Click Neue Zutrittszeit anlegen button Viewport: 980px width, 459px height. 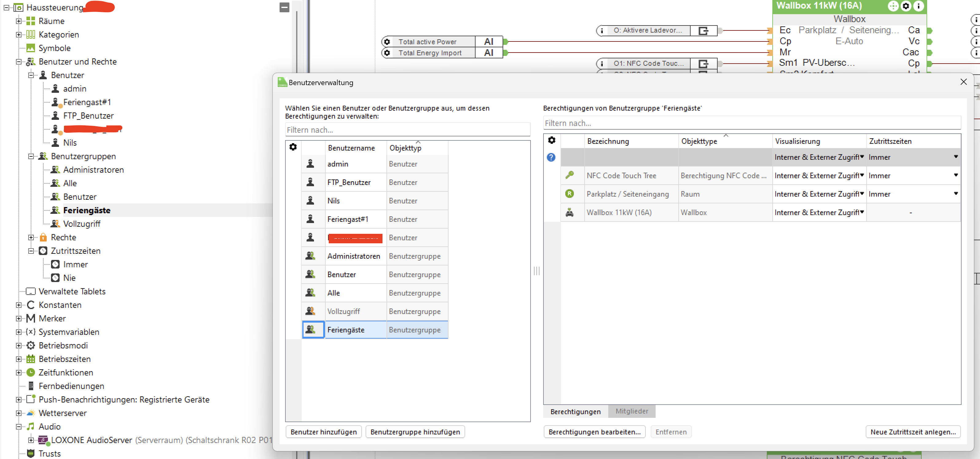point(913,432)
